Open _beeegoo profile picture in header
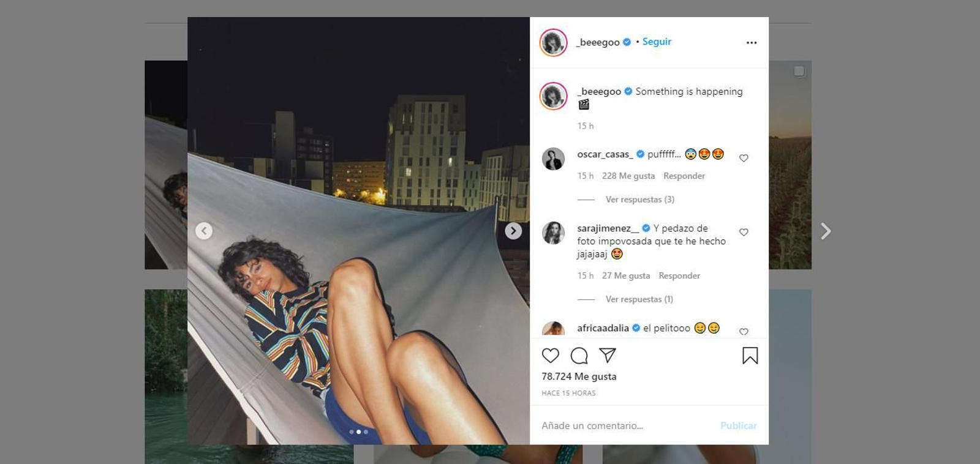Image resolution: width=980 pixels, height=464 pixels. point(553,43)
